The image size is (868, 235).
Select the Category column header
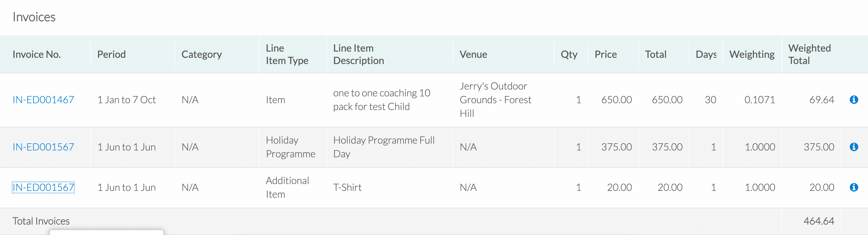(x=201, y=54)
